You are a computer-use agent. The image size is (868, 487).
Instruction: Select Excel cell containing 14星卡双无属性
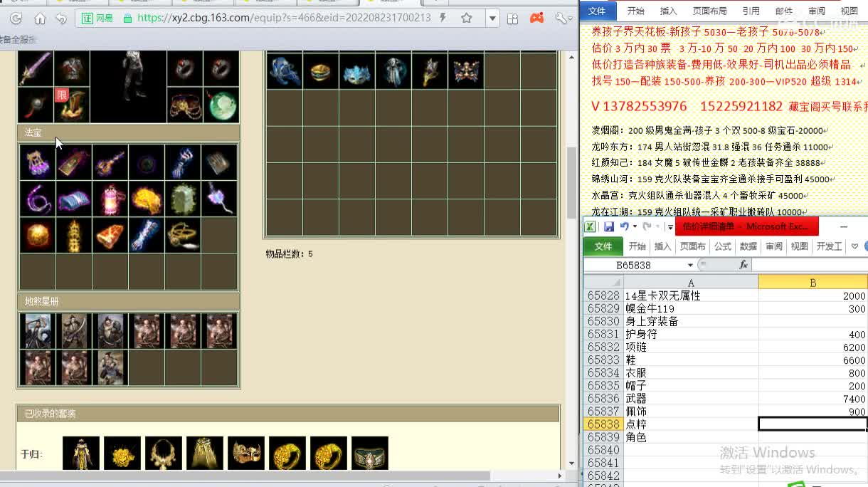coord(691,295)
